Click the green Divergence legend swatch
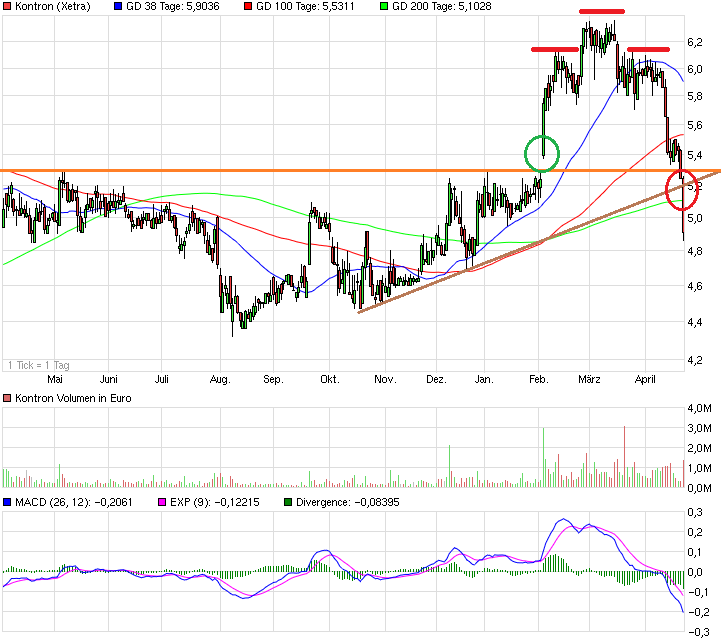Image resolution: width=721 pixels, height=640 pixels. pyautogui.click(x=288, y=502)
